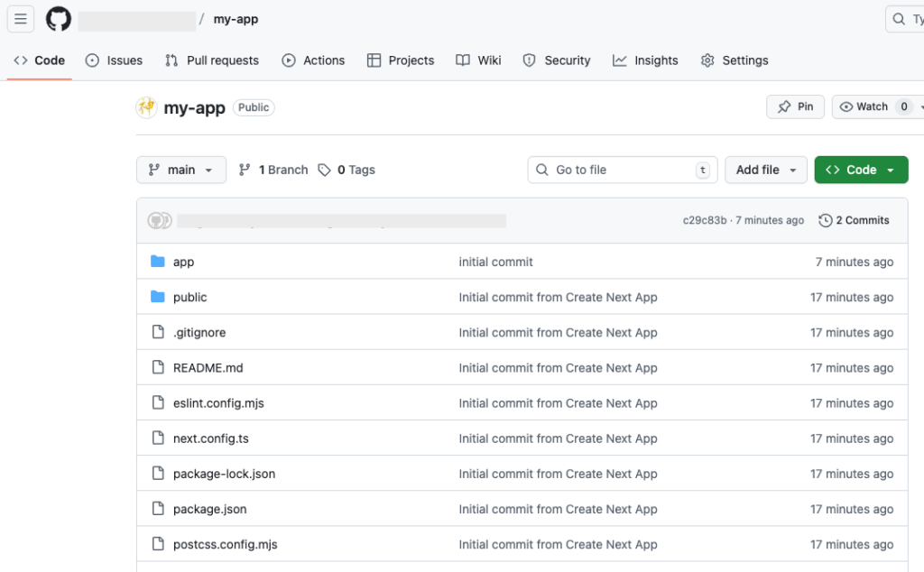Viewport: 924px width, 572px height.
Task: Click the branch icon next to 1 Branch
Action: [x=245, y=170]
